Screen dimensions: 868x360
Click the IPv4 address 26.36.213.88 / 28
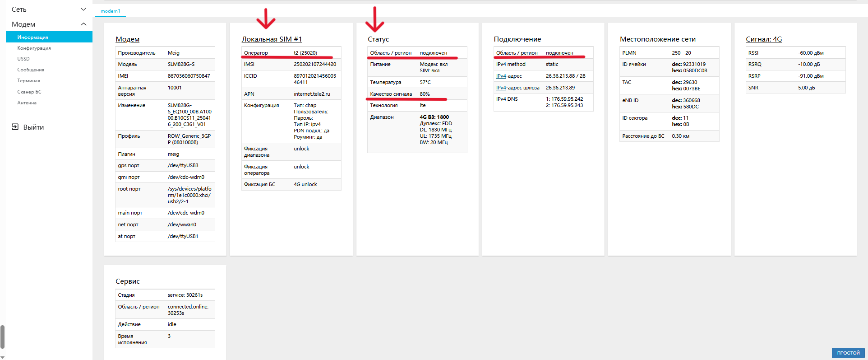565,76
